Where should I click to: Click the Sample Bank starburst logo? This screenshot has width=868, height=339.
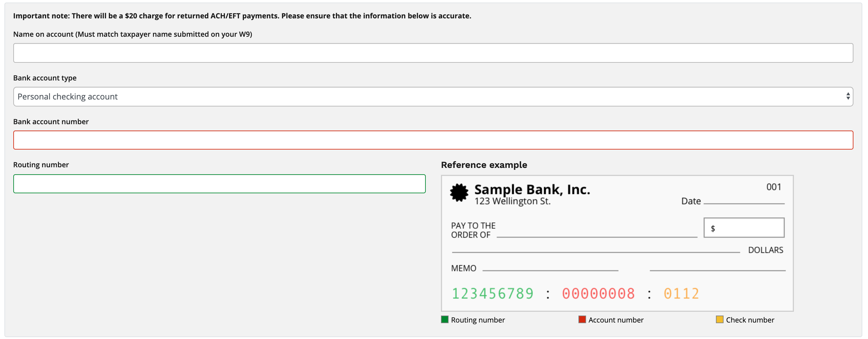tap(459, 193)
